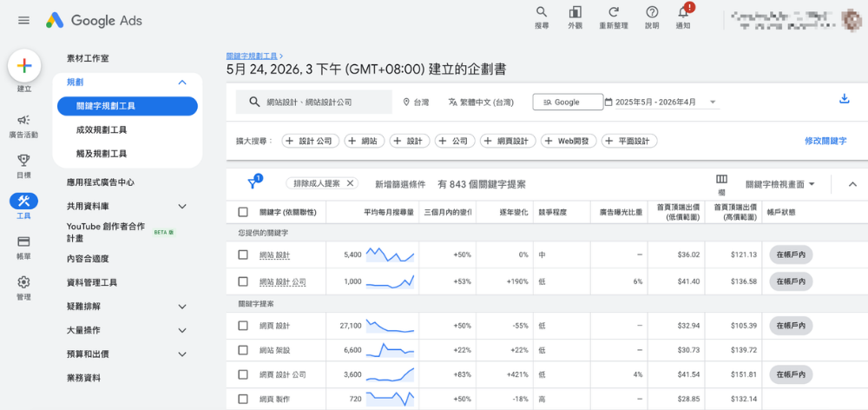This screenshot has width=868, height=410.
Task: Open 廣告活動 megaphone icon
Action: (23, 120)
